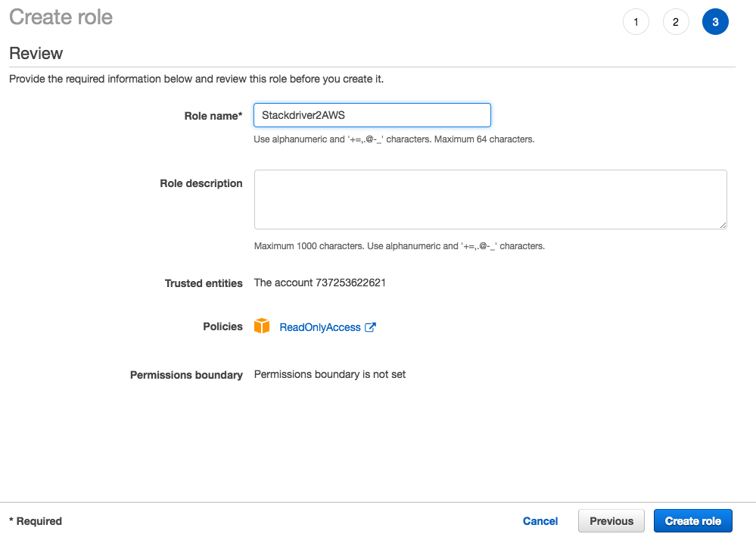Click the 'Permissions boundary is not set' text
Viewport: 756px width, 537px height.
click(329, 374)
